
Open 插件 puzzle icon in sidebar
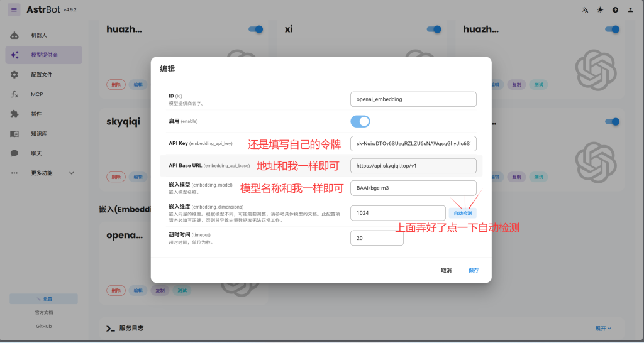36,114
